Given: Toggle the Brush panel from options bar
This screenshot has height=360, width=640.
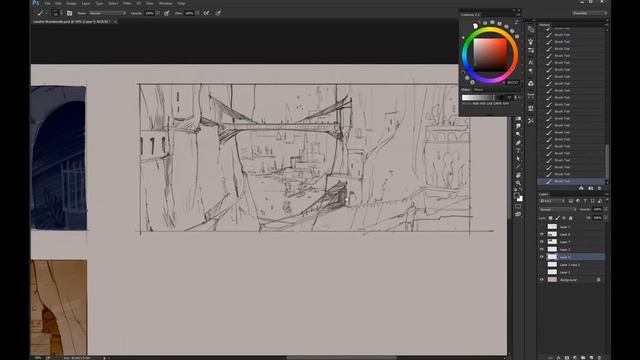Looking at the screenshot, I should [69, 13].
